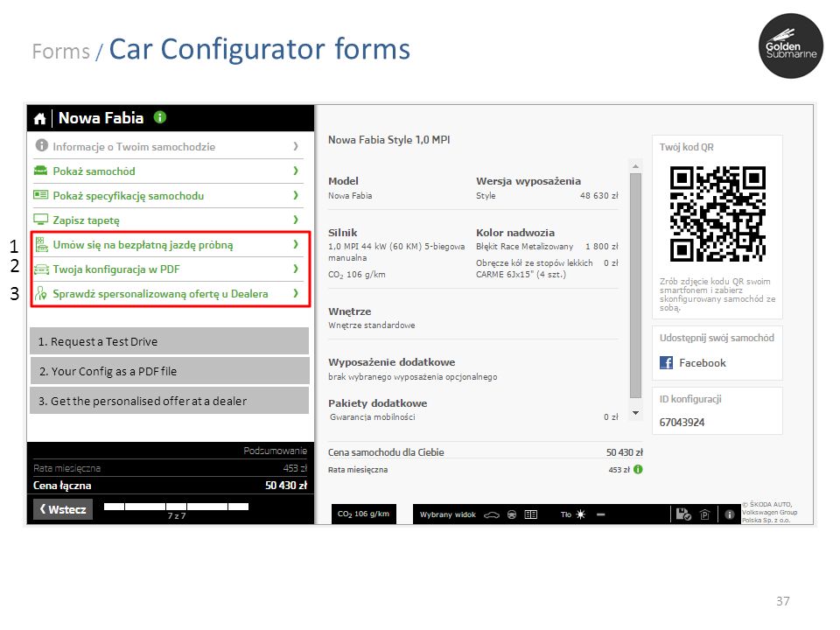
Task: Click the Style 48 630 zł price value
Action: [598, 195]
